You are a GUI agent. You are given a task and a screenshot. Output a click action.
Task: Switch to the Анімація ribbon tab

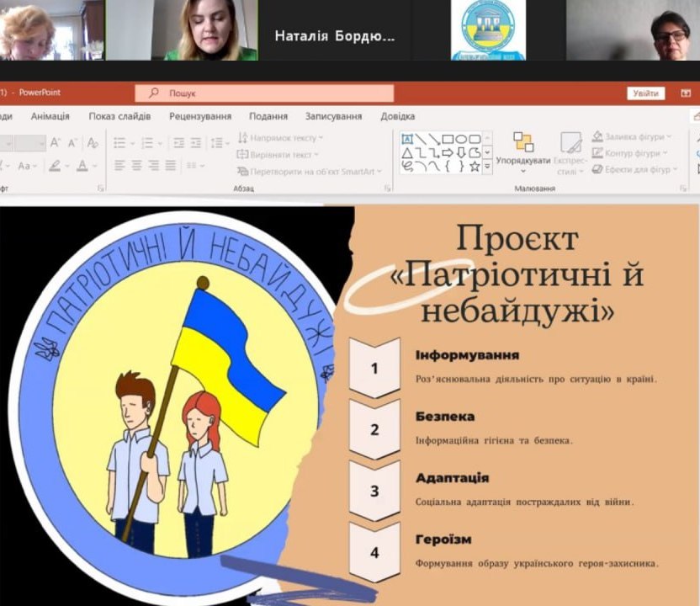pos(50,116)
